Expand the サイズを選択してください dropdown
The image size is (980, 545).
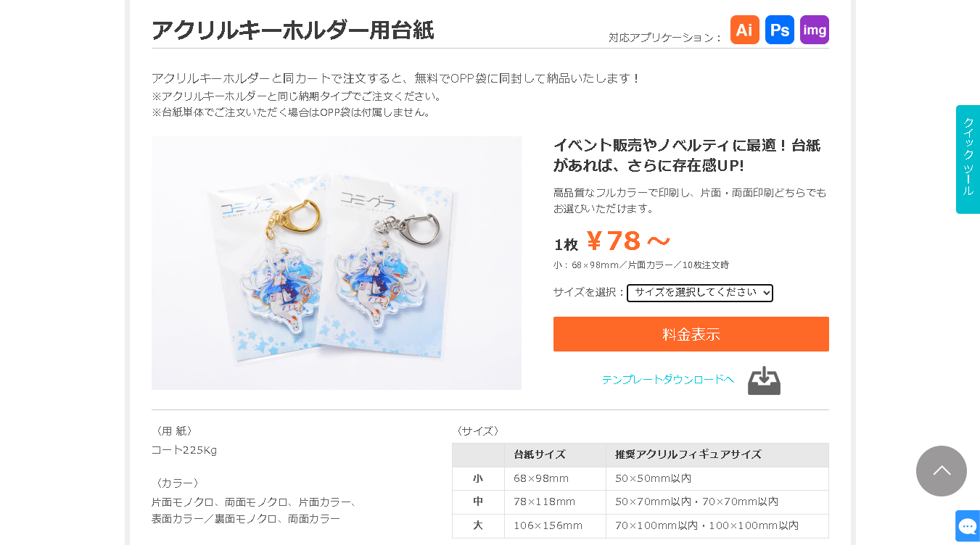pos(700,293)
